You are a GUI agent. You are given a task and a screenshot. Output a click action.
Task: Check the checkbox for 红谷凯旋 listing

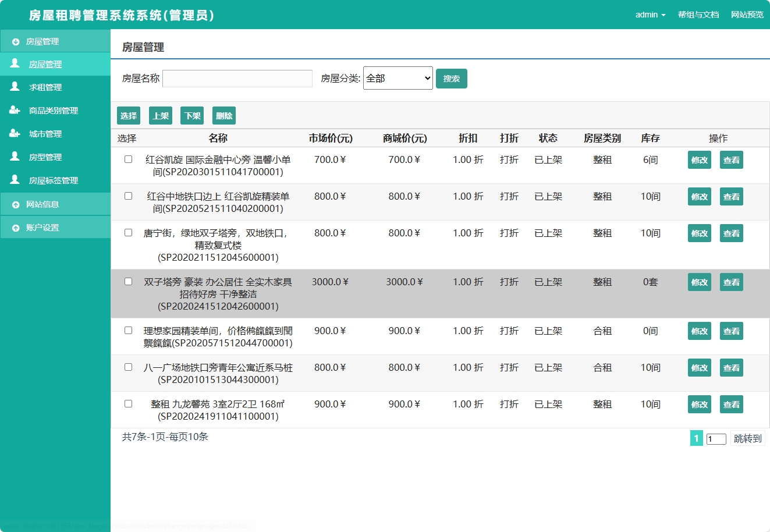pos(128,158)
